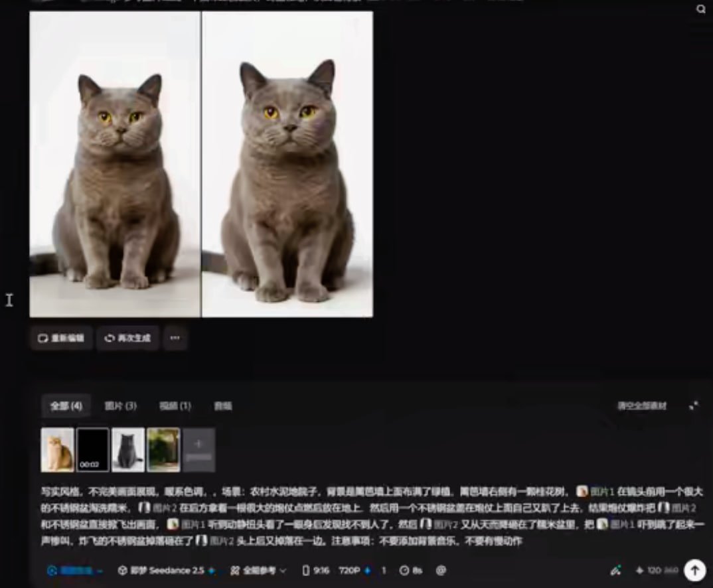Click the generation count value 1
The image size is (713, 588).
coord(384,571)
